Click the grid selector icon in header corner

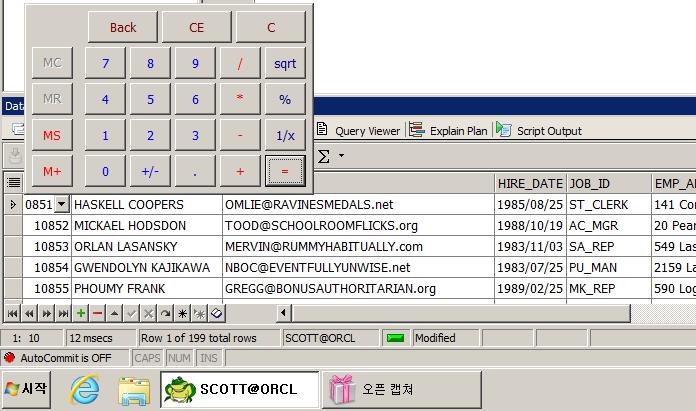point(13,182)
